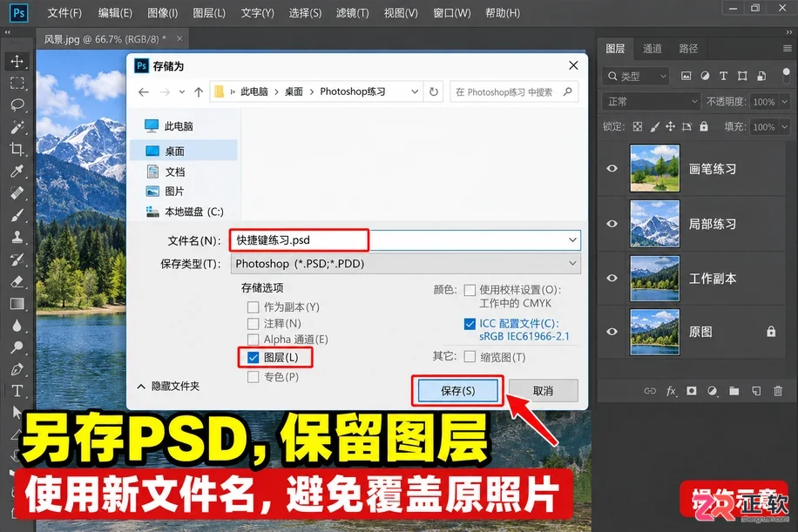Screen dimensions: 798x532
Task: Check the 作为副本 option
Action: (x=253, y=307)
